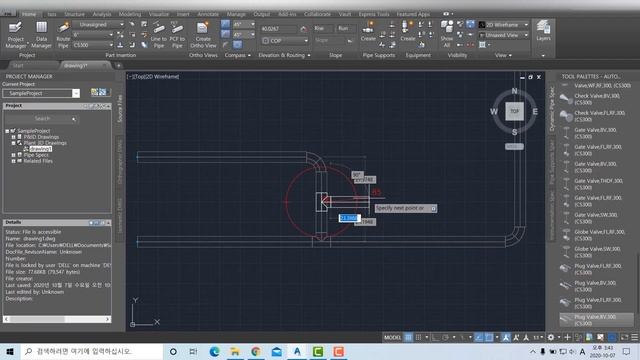Select highlighted Plug Valve,BV,300 palette item
Viewport: 640px width, 360px height.
point(596,320)
